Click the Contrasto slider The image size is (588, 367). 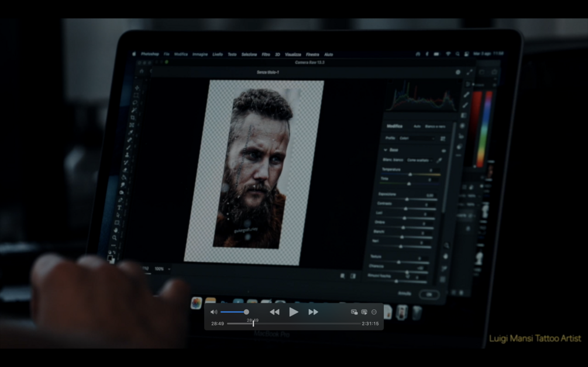406,209
